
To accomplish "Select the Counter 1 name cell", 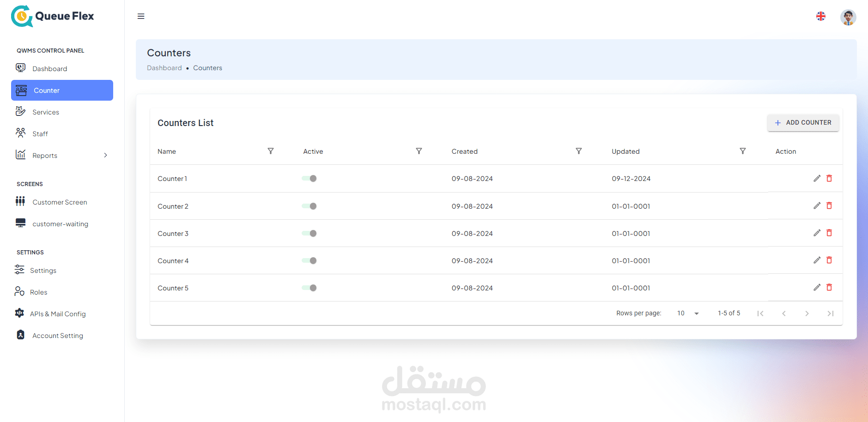I will (x=172, y=179).
